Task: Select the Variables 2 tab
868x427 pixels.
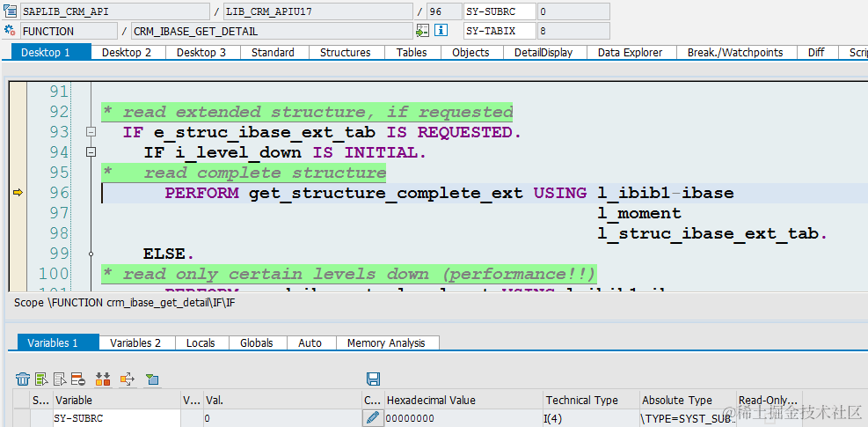Action: click(x=135, y=342)
